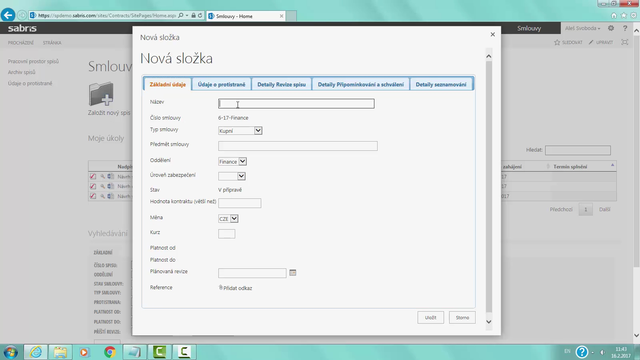Screen dimensions: 640x360
Task: Click the dialog scrollbar up arrow
Action: pos(489,56)
